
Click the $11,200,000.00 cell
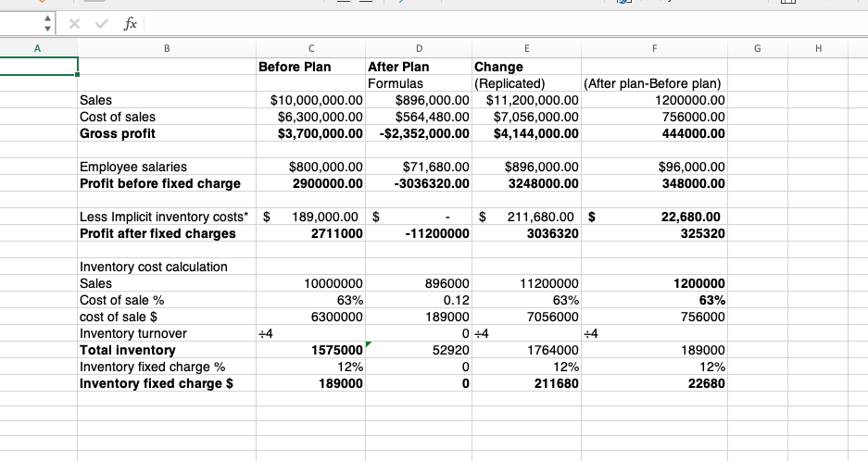pos(526,100)
